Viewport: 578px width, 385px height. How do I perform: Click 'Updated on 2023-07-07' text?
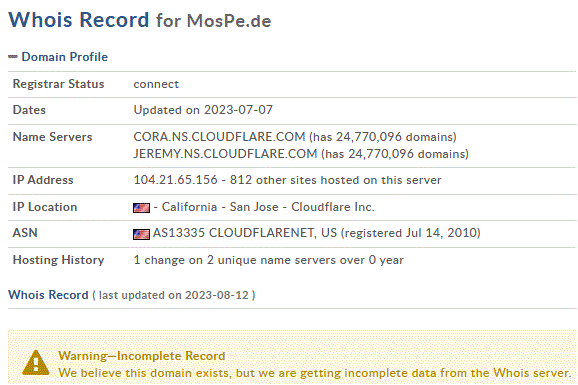203,110
